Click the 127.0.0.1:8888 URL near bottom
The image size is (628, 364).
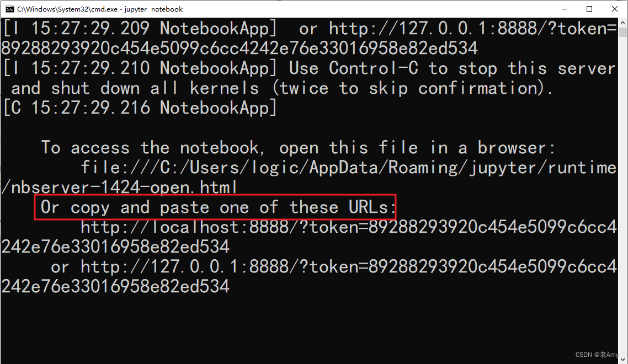click(x=348, y=267)
